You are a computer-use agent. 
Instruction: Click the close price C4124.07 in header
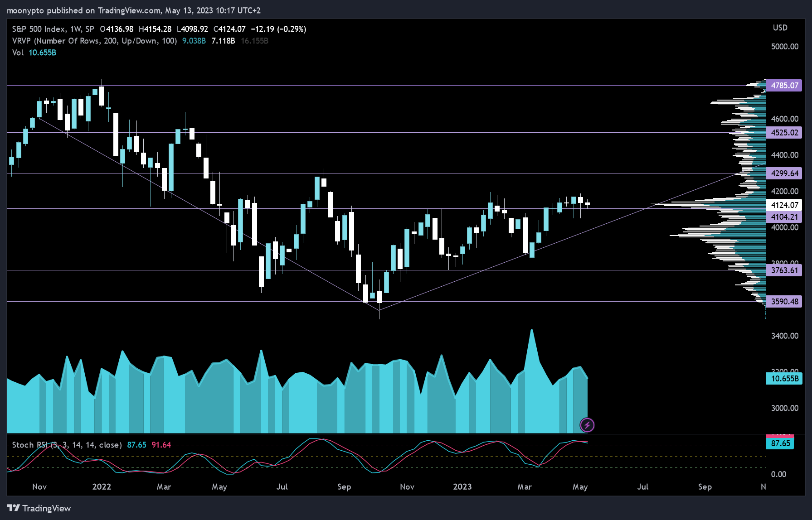(229, 29)
